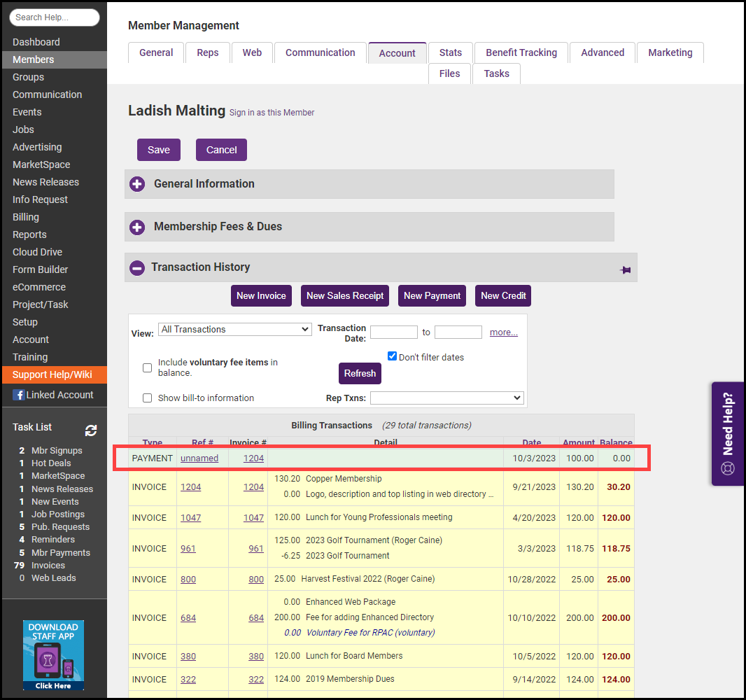Expand Membership Fees & Dues plus icon
The height and width of the screenshot is (700, 746).
pyautogui.click(x=137, y=227)
